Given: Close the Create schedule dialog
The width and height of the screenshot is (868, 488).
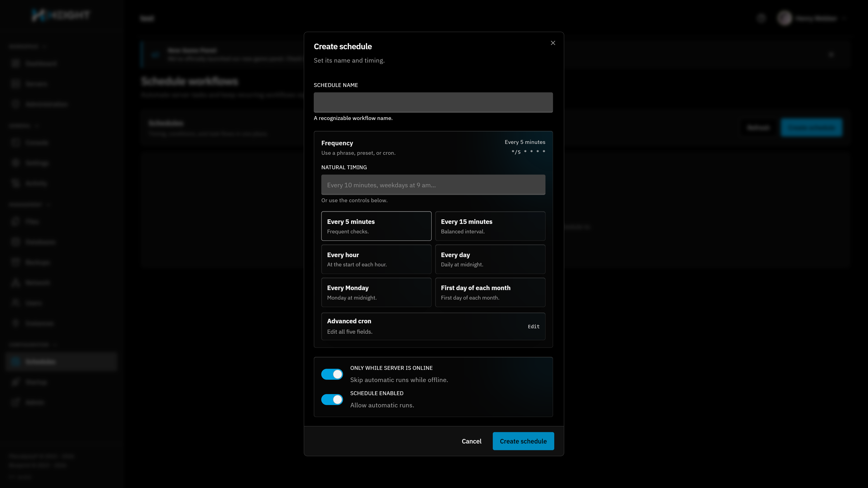Looking at the screenshot, I should (x=553, y=43).
